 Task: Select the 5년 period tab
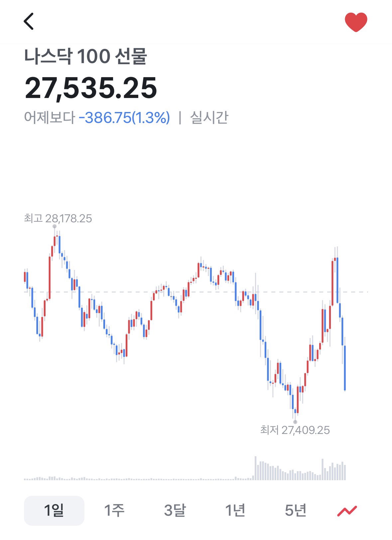tap(296, 510)
